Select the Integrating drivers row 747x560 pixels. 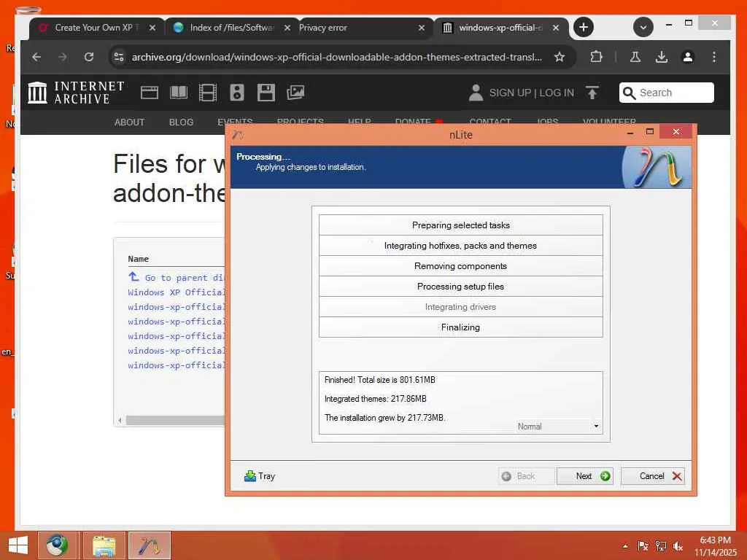461,307
